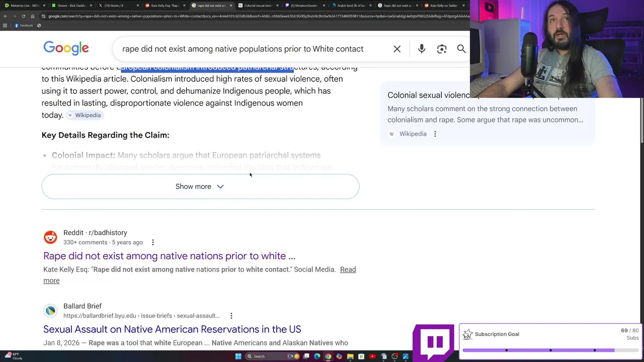
Task: Open options menu for the Reddit result
Action: click(x=153, y=242)
